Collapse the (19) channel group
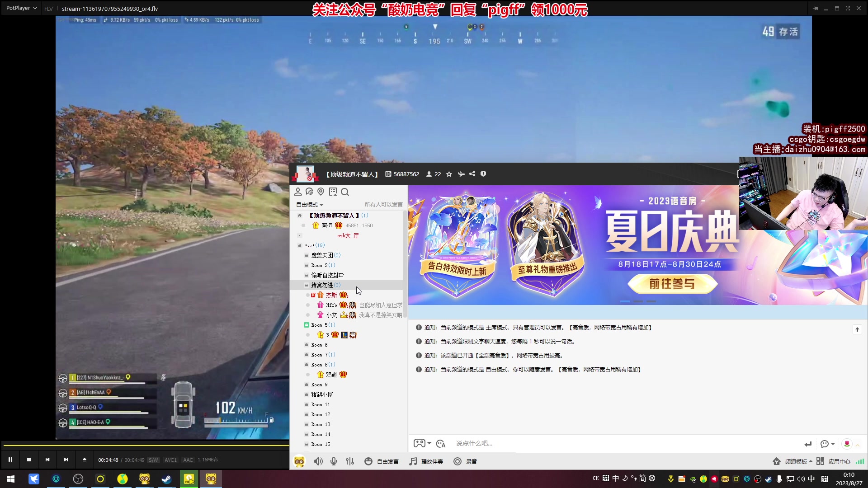This screenshot has width=868, height=488. click(x=299, y=245)
